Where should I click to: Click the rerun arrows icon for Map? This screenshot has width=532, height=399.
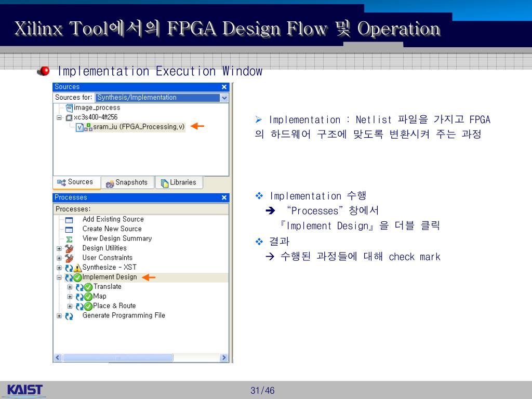point(79,297)
